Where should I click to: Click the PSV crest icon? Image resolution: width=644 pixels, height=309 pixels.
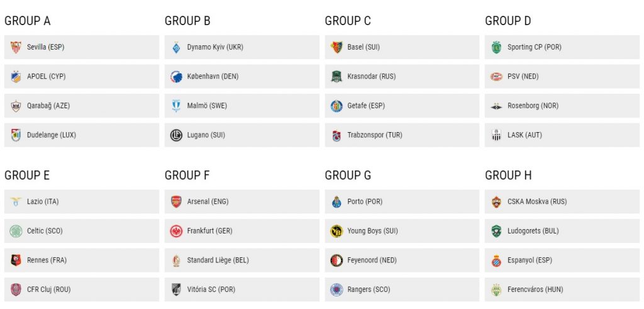point(497,76)
